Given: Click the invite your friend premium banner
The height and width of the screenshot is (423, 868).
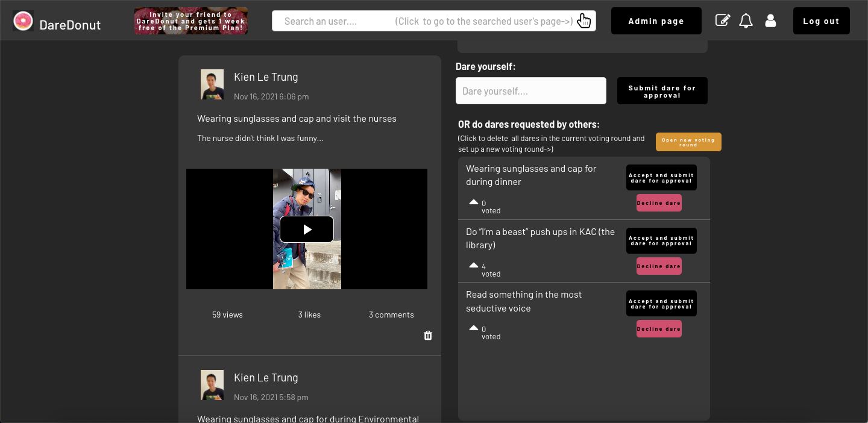Looking at the screenshot, I should click(191, 21).
